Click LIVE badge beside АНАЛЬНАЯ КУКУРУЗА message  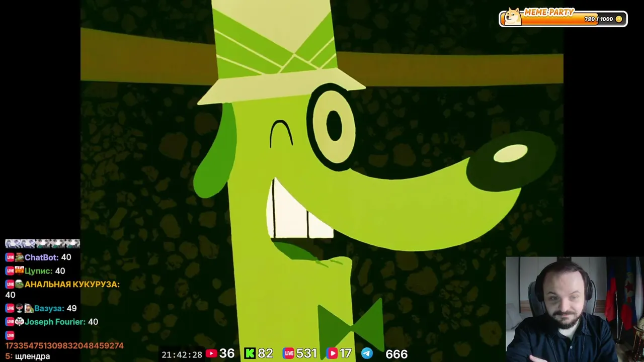pos(10,284)
